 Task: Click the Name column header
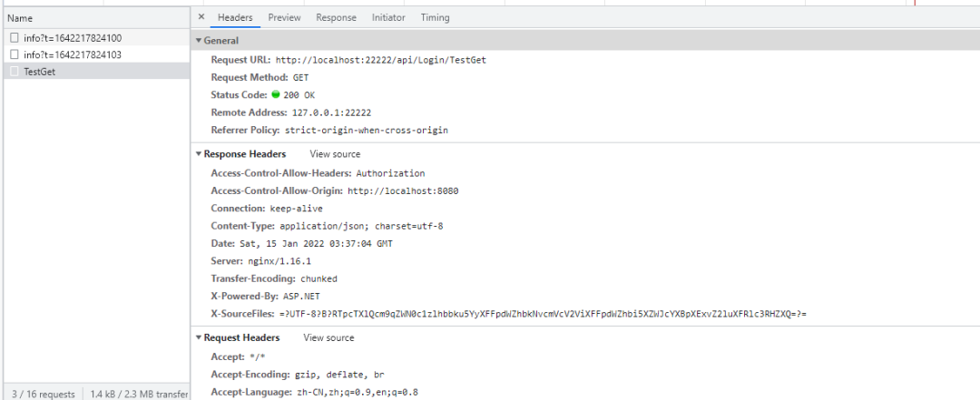tap(96, 18)
